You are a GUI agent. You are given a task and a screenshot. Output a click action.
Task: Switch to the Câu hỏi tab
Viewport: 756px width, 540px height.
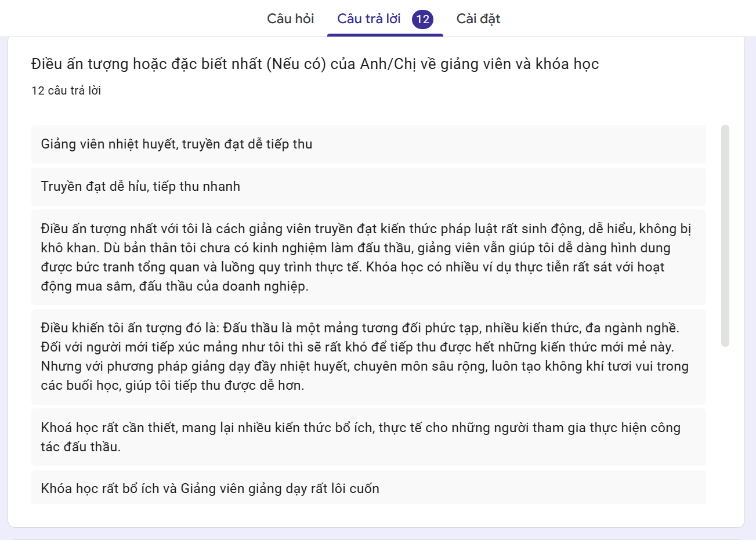pyautogui.click(x=290, y=19)
